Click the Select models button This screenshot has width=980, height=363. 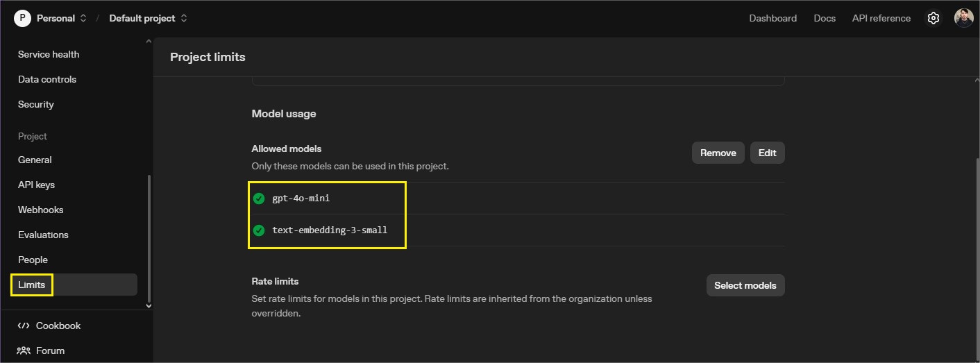(745, 285)
